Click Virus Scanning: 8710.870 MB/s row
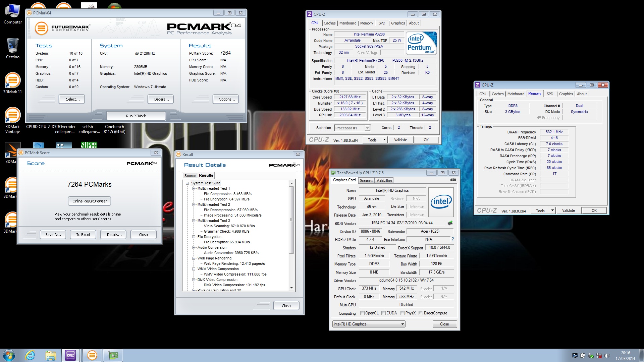The height and width of the screenshot is (362, 644). (x=229, y=226)
